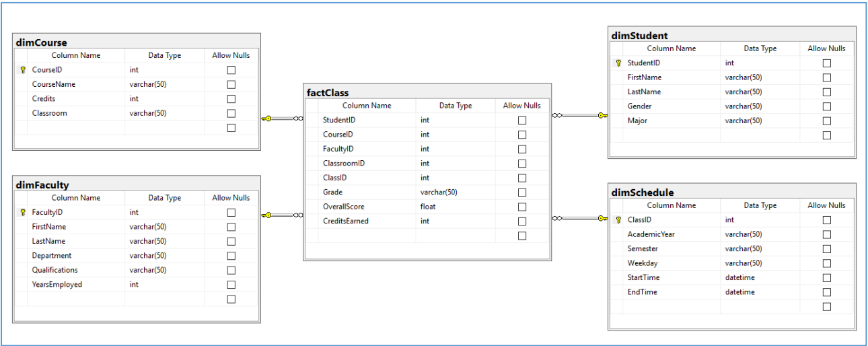Click the Allow Nulls header in factClass
Viewport: 868px width, 346px height.
(x=521, y=106)
